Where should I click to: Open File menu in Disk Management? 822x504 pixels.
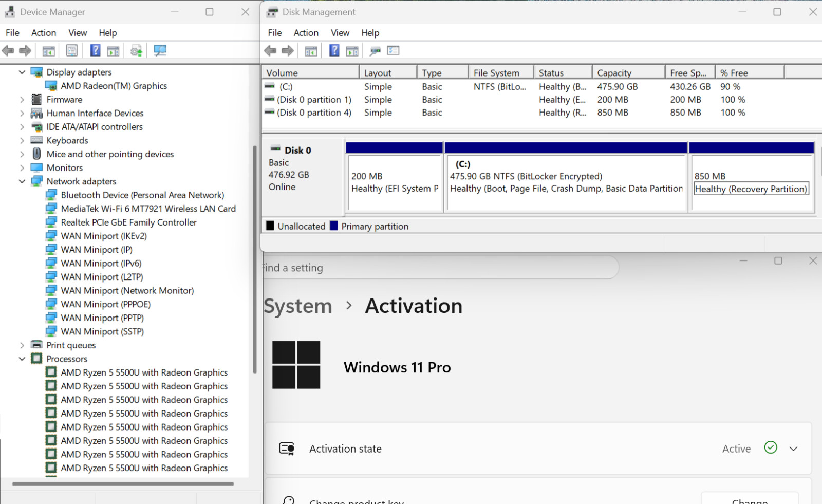pyautogui.click(x=275, y=33)
